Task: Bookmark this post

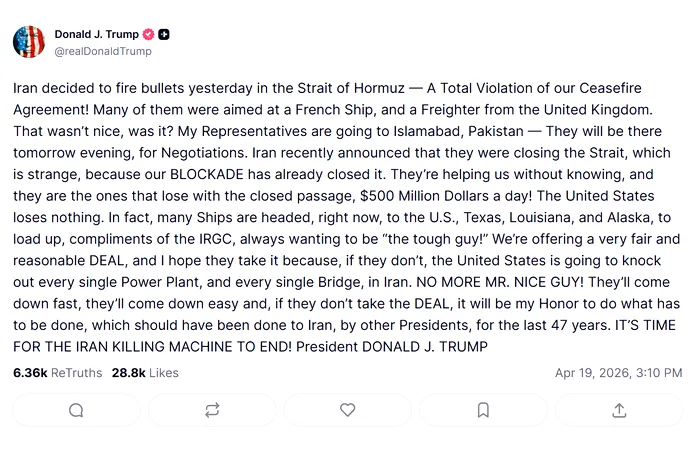Action: 483,410
